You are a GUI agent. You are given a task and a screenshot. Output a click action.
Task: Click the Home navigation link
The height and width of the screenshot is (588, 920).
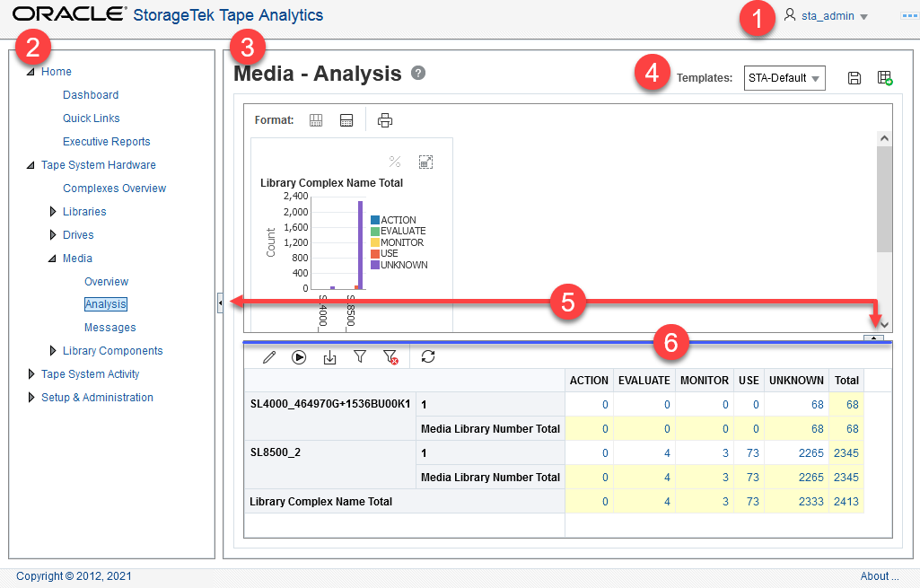coord(57,72)
